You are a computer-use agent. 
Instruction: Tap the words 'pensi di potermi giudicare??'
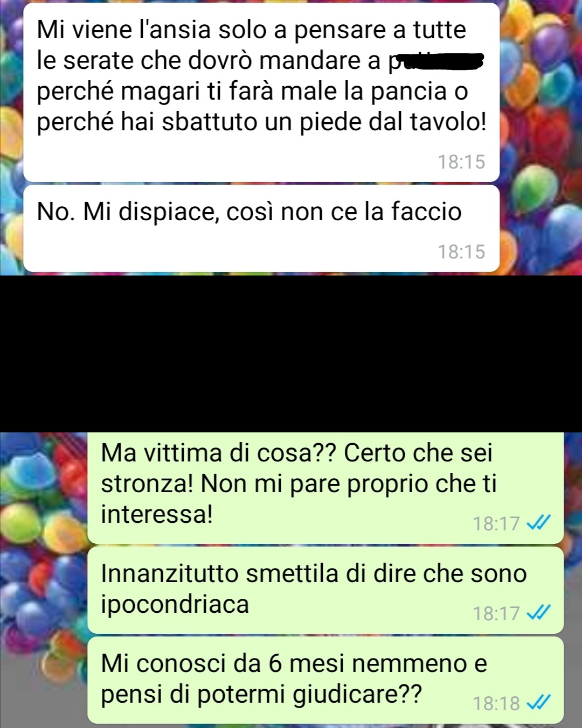[x=261, y=695]
